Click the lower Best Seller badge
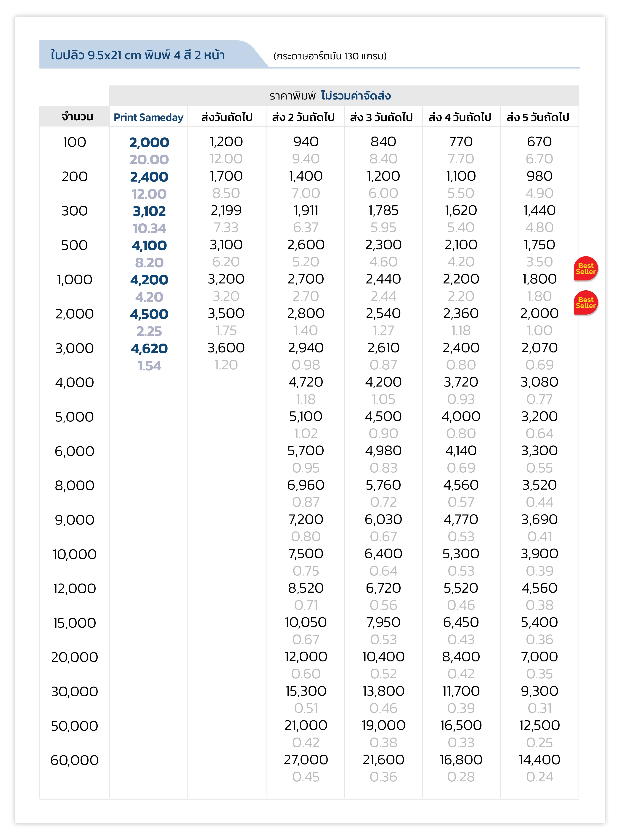This screenshot has height=840, width=620. (x=585, y=302)
